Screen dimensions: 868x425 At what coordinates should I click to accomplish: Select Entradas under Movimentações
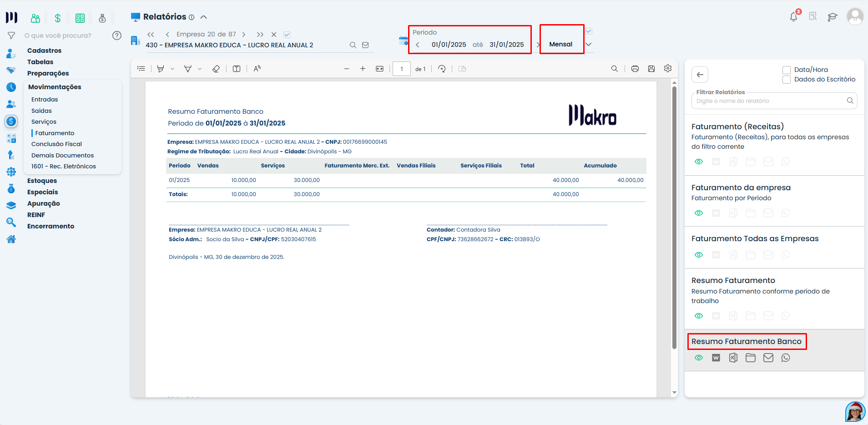click(x=44, y=99)
